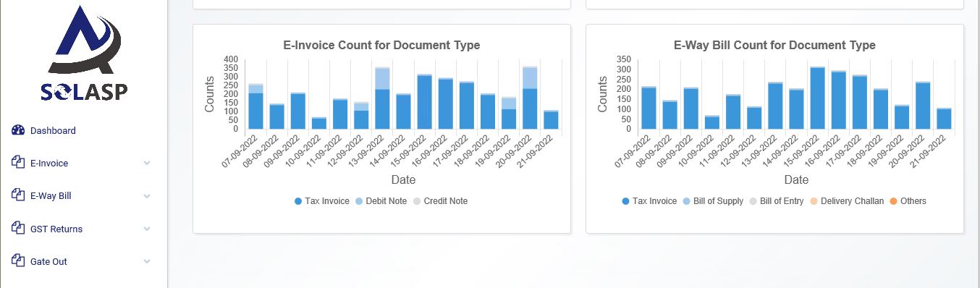Click the E-Way Bill document icon
Viewport: 980px width, 288px height.
coord(19,195)
